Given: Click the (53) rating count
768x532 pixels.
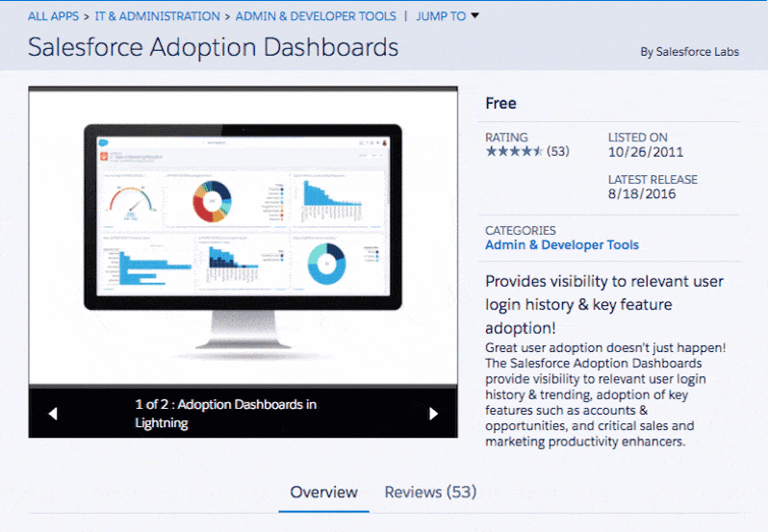Looking at the screenshot, I should (x=558, y=151).
